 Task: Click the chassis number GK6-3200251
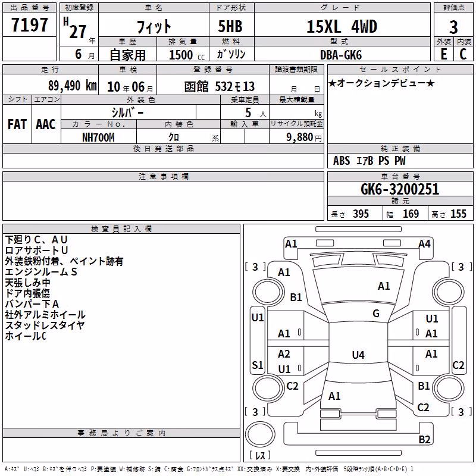pos(400,189)
